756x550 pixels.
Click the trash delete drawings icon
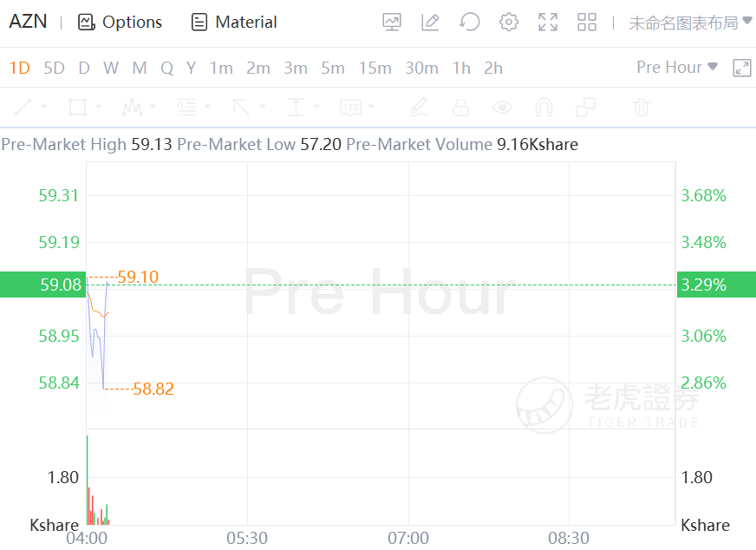click(x=641, y=108)
